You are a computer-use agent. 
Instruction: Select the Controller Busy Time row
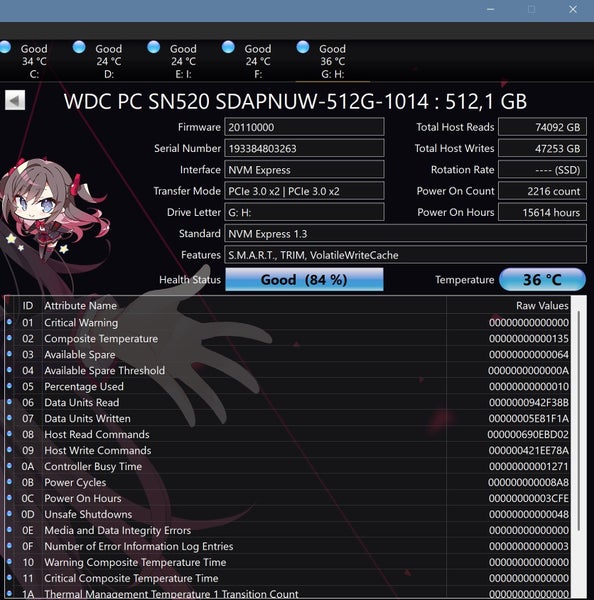pos(288,466)
